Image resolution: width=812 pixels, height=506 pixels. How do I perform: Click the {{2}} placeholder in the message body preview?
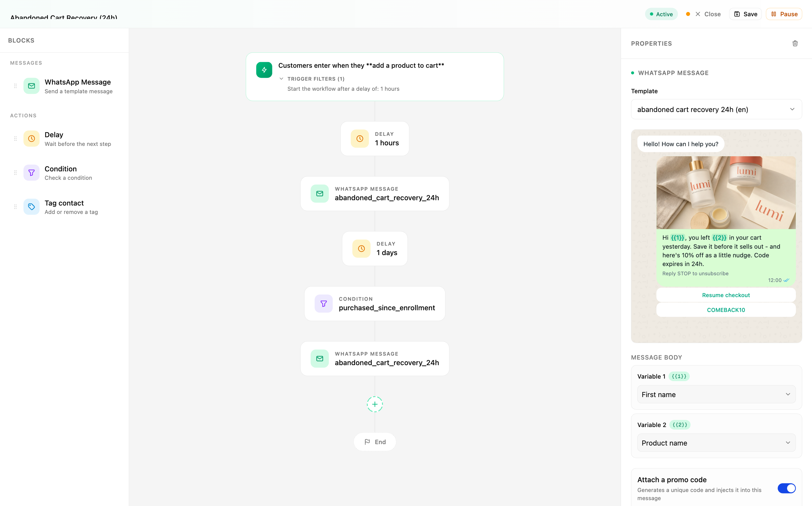(x=719, y=238)
